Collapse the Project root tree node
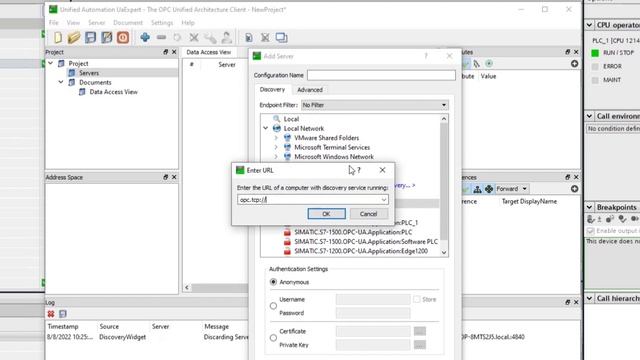The height and width of the screenshot is (360, 640). click(x=51, y=64)
